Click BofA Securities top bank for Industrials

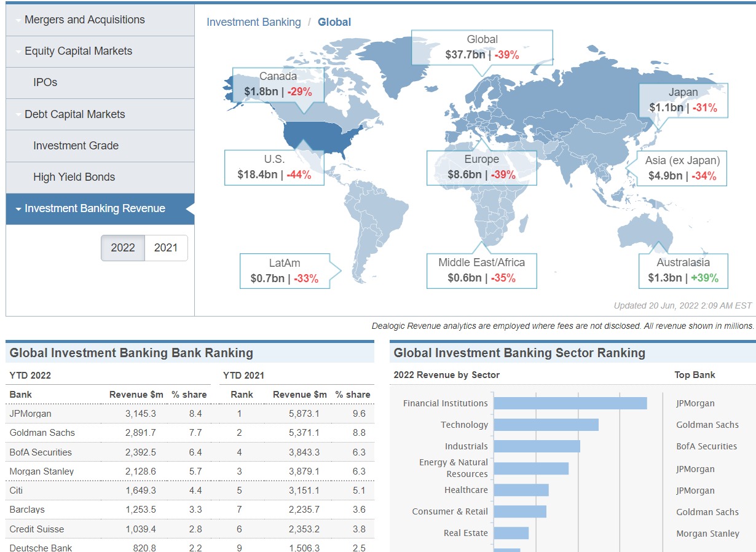[707, 447]
